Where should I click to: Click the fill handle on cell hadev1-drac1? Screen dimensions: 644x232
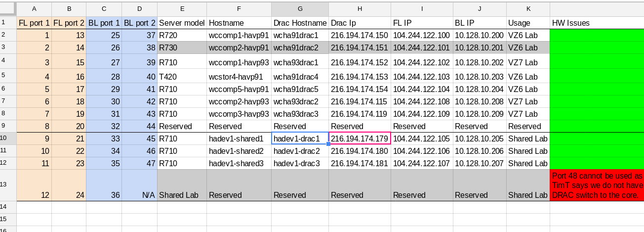click(x=328, y=144)
